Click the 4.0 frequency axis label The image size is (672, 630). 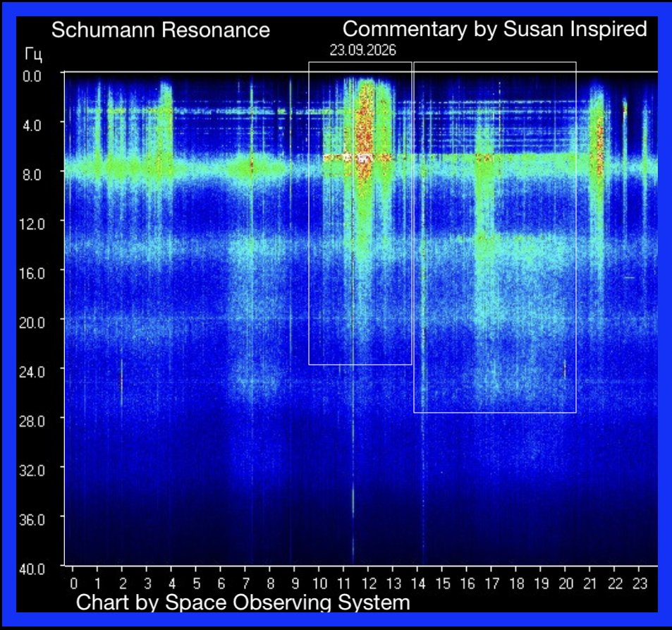[32, 126]
